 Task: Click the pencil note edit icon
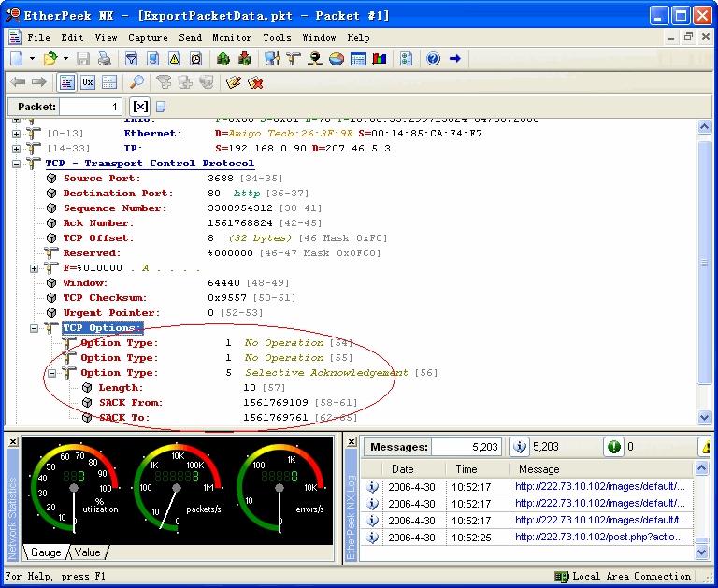(x=234, y=82)
